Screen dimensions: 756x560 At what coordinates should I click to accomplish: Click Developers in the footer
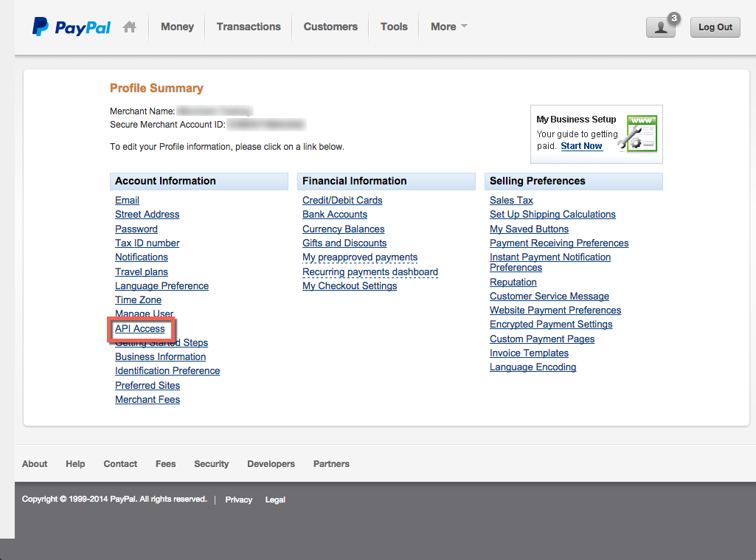[x=271, y=464]
